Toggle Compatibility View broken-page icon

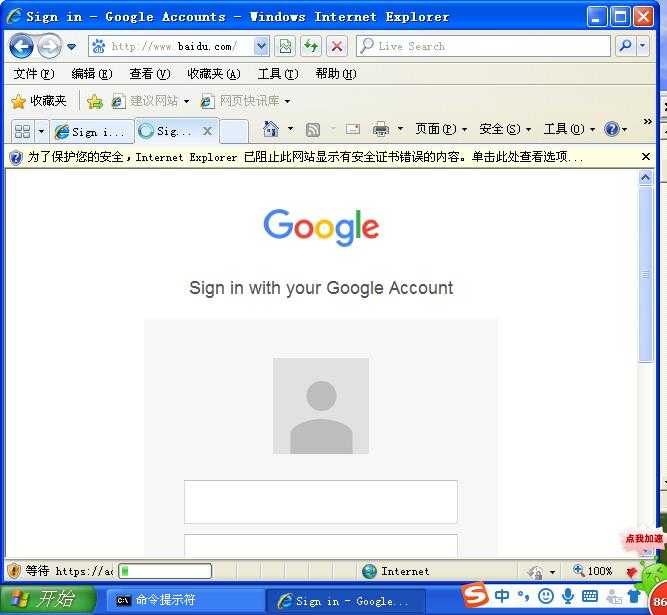click(x=285, y=46)
